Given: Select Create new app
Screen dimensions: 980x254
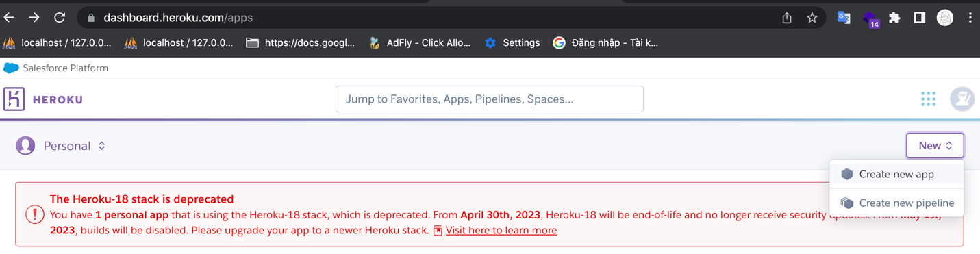Looking at the screenshot, I should point(896,174).
